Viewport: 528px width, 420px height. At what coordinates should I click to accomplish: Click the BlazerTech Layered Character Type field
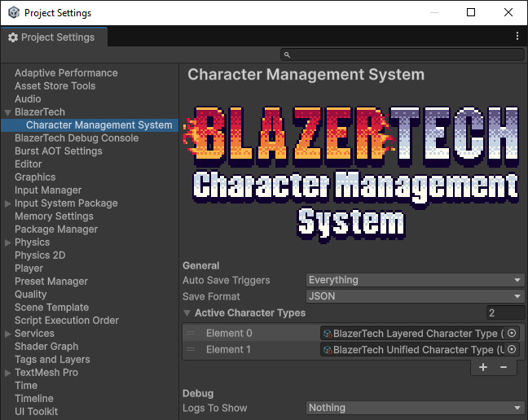419,333
